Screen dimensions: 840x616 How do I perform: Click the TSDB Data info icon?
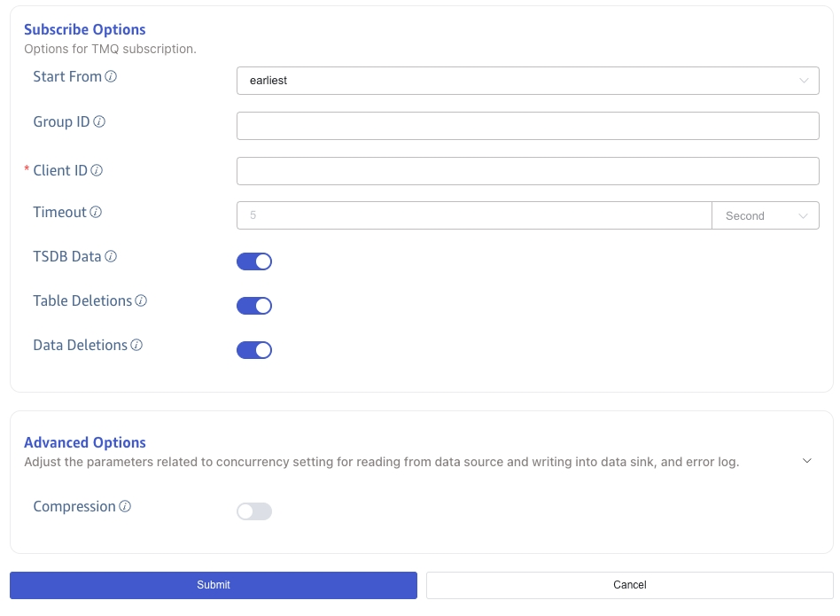tap(111, 257)
